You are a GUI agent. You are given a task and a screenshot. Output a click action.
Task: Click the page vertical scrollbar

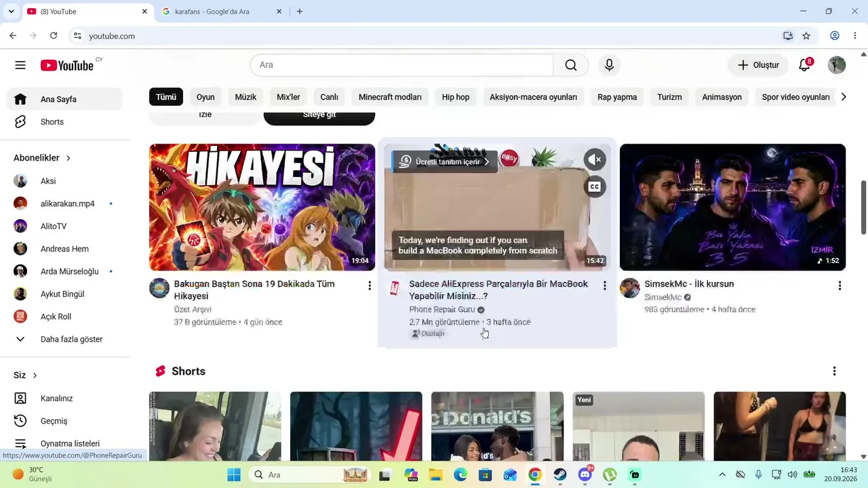click(x=863, y=207)
